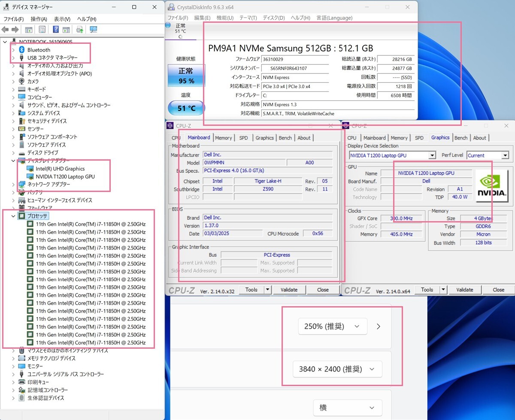This screenshot has height=420, width=515.
Task: Click the 正常 95 % health status button
Action: pos(186,76)
